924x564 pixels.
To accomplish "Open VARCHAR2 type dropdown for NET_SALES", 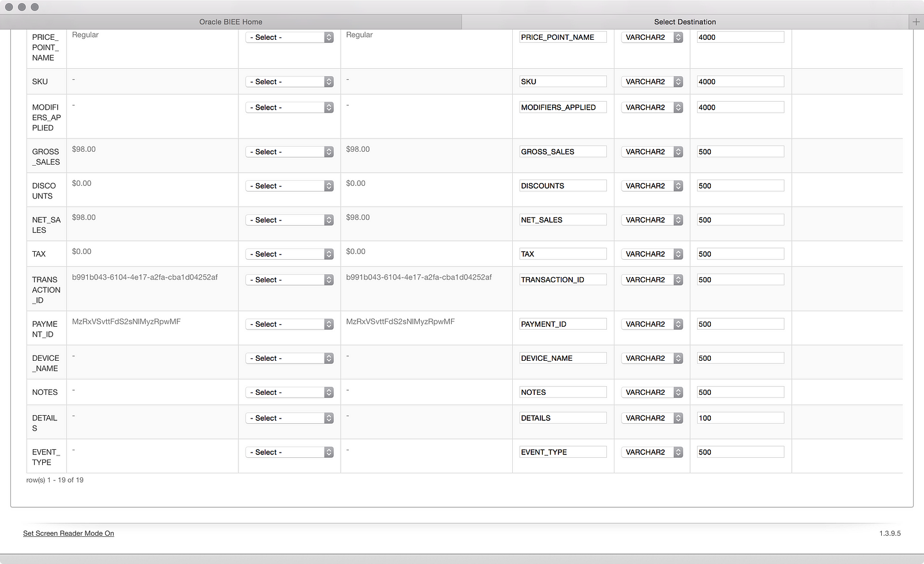I will tap(652, 220).
